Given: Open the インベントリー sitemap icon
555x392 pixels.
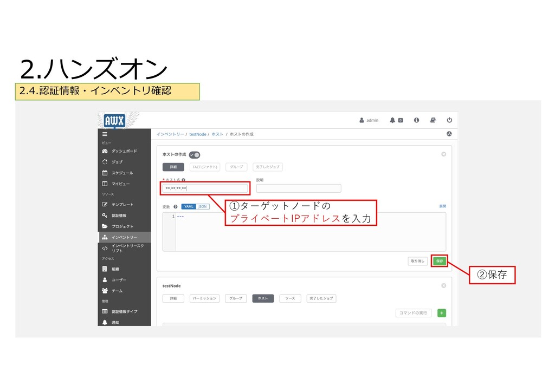Looking at the screenshot, I should (105, 237).
